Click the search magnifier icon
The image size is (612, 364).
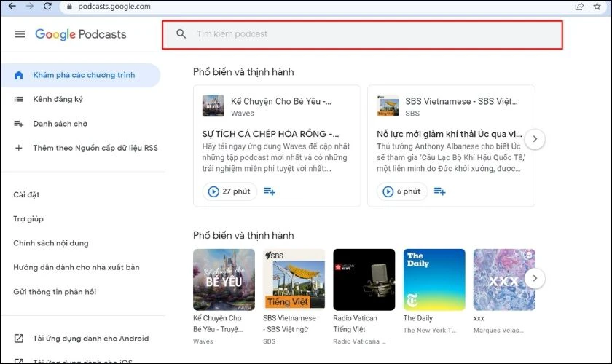(x=181, y=34)
